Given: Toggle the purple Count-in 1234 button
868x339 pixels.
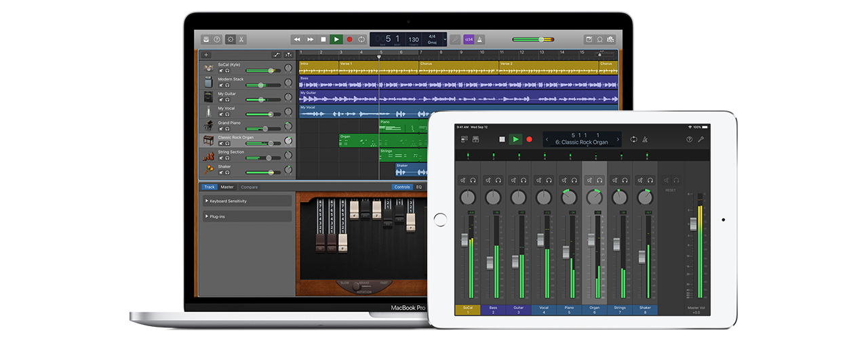Looking at the screenshot, I should 469,39.
